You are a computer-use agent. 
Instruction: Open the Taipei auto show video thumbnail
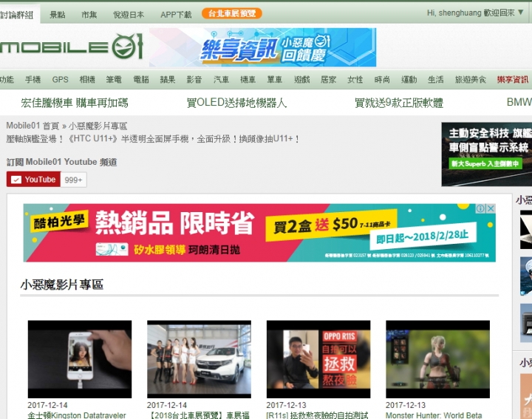(x=199, y=359)
